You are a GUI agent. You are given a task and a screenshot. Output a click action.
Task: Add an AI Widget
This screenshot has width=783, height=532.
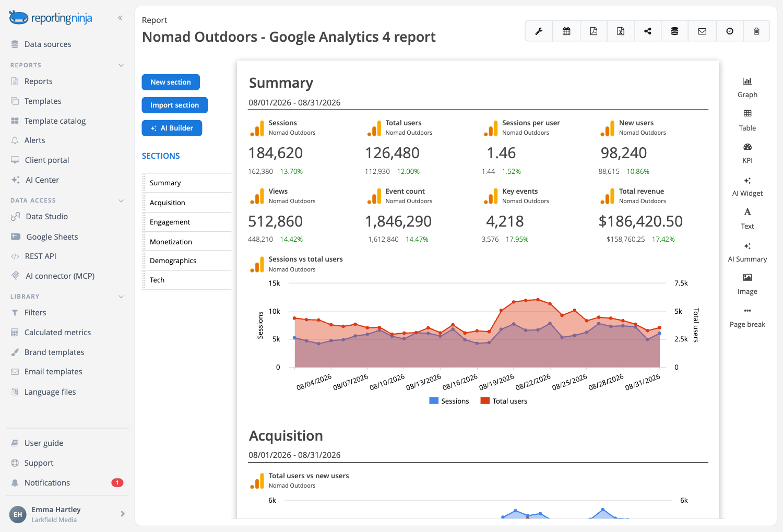748,186
